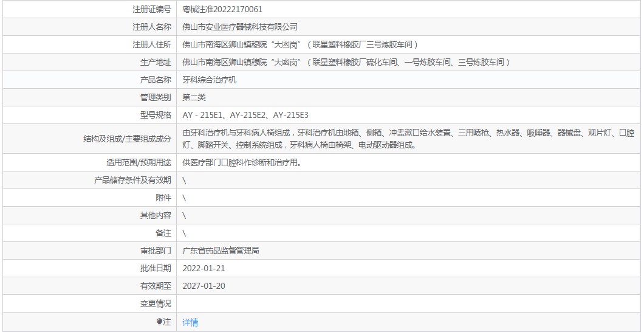
Task: Select approving department 广东省药品监督管理局
Action: tap(221, 251)
